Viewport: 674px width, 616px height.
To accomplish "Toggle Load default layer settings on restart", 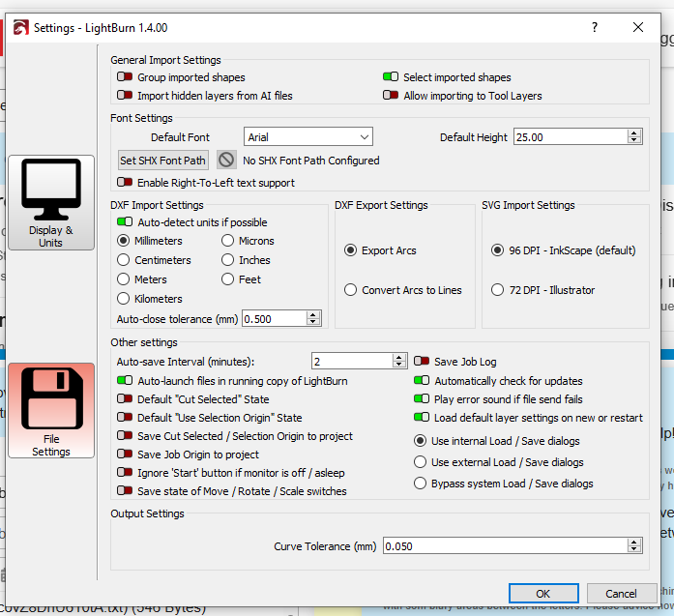I will pos(422,418).
